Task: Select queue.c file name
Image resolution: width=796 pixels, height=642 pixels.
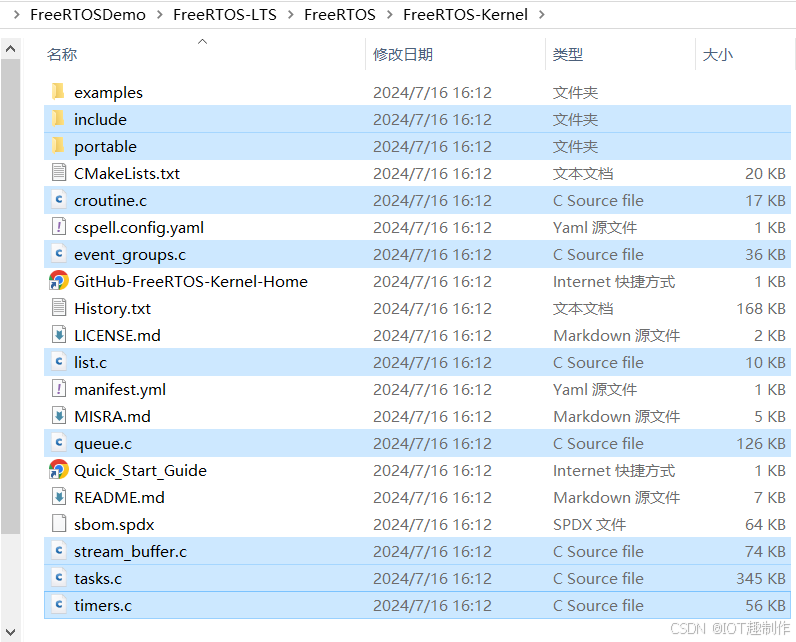Action: (x=103, y=443)
